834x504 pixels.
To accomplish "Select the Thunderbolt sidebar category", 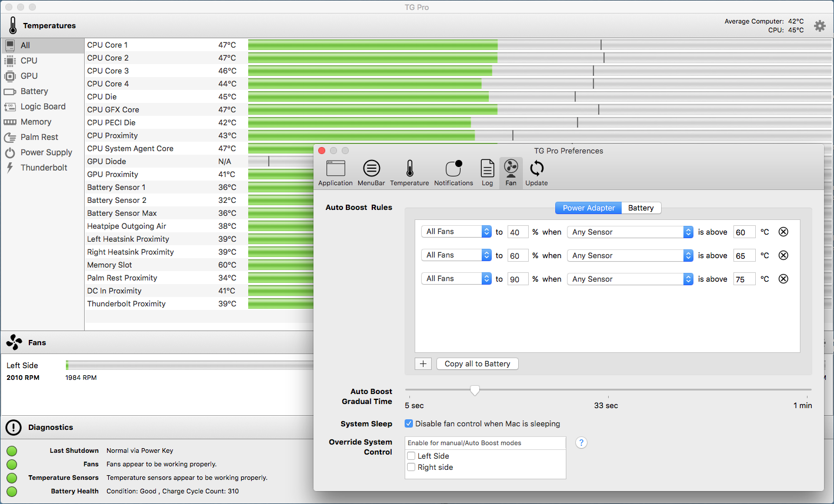I will [x=42, y=168].
